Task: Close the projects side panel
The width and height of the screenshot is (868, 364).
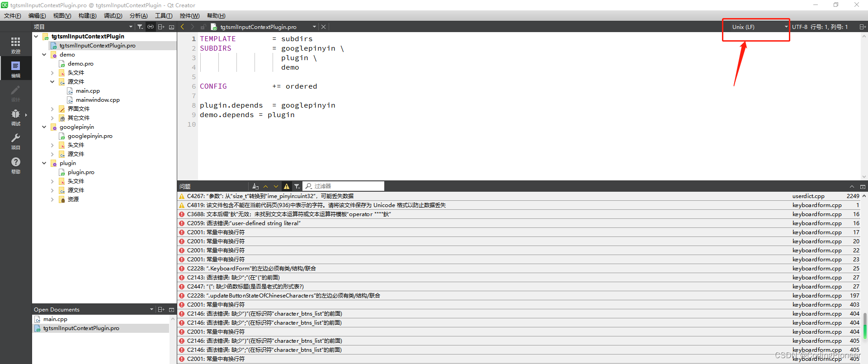Action: (x=172, y=27)
